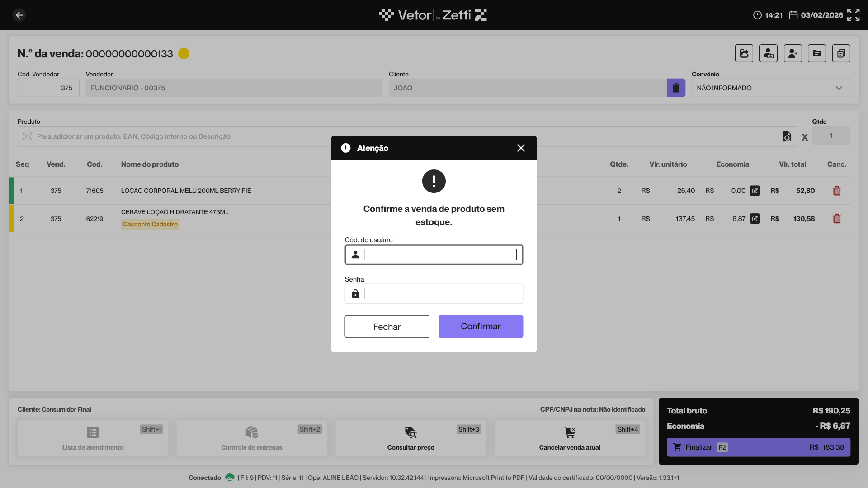Toggle fullscreen mode icon
Screen dimensions: 868x488
[x=853, y=15]
